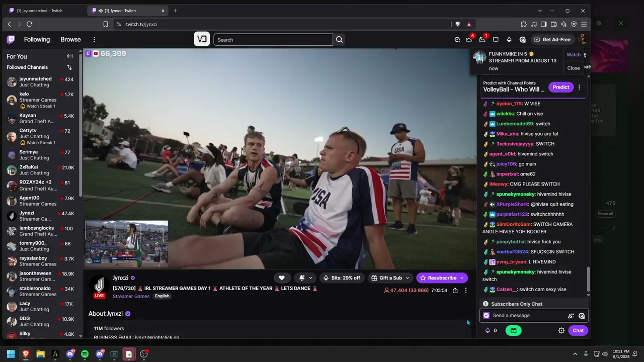This screenshot has width=644, height=362.
Task: Open the notification bell dropdown
Action: (x=305, y=278)
